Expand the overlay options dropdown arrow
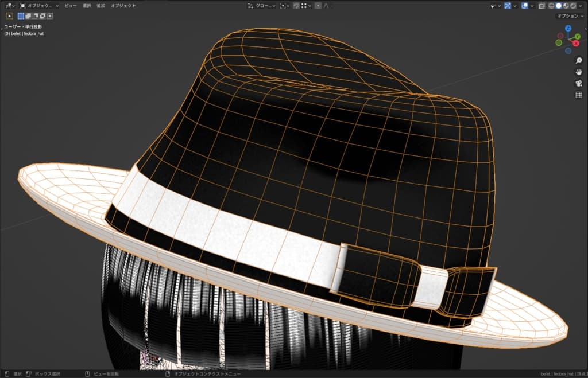 coord(532,6)
